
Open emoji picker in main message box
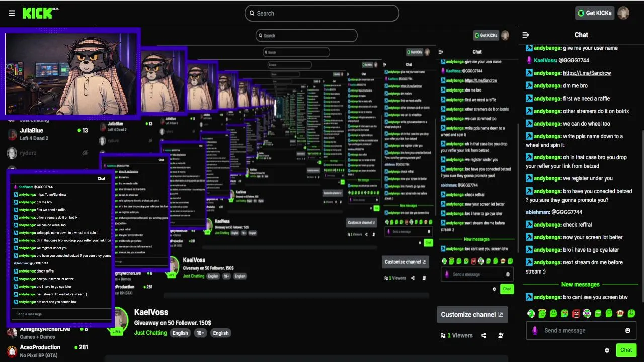pyautogui.click(x=627, y=330)
